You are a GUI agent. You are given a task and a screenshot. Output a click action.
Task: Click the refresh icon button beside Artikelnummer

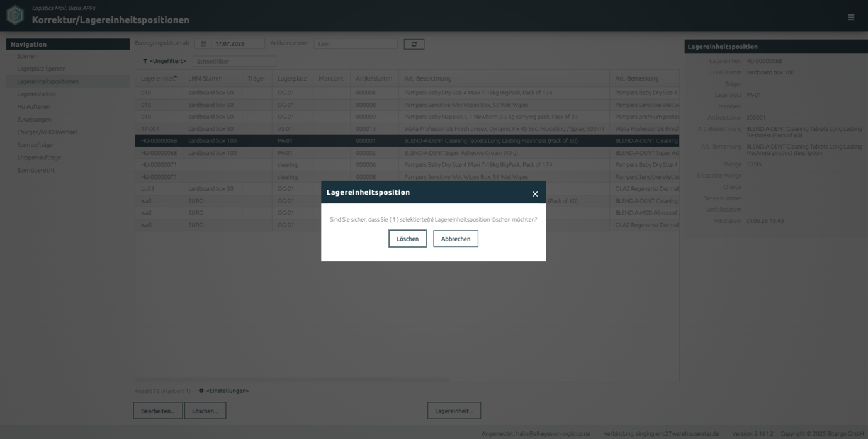(414, 44)
